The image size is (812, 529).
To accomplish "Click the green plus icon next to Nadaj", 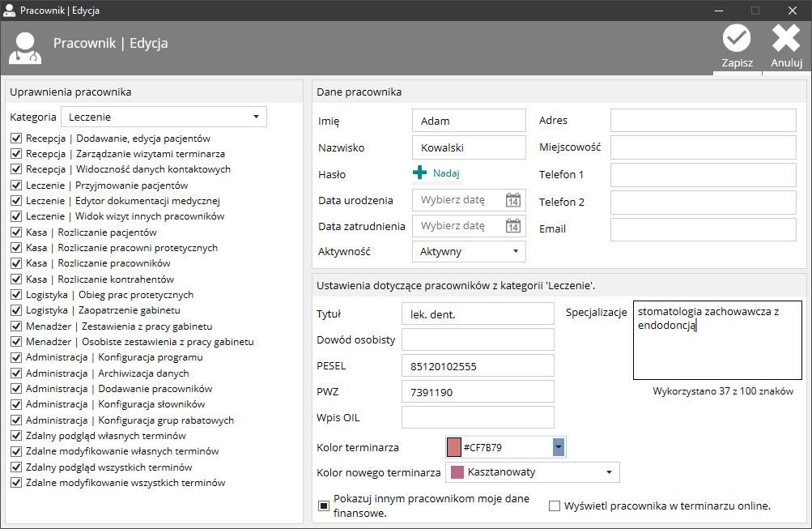I will (x=420, y=173).
